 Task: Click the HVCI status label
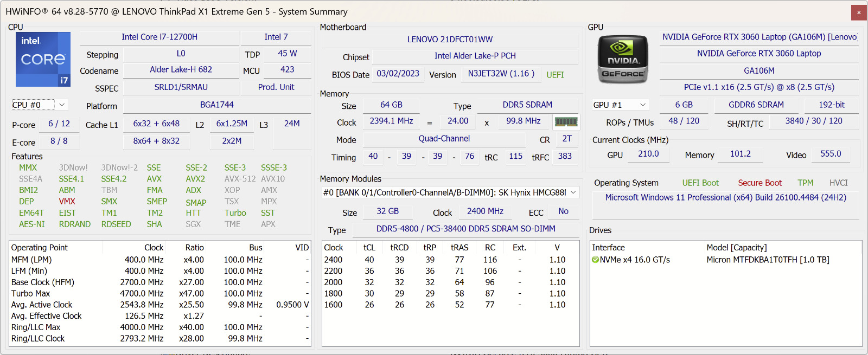(838, 183)
